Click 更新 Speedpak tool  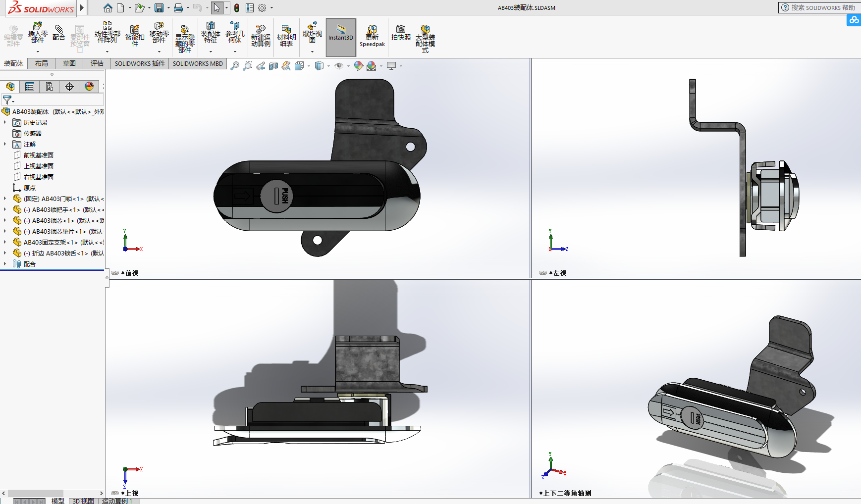point(372,36)
